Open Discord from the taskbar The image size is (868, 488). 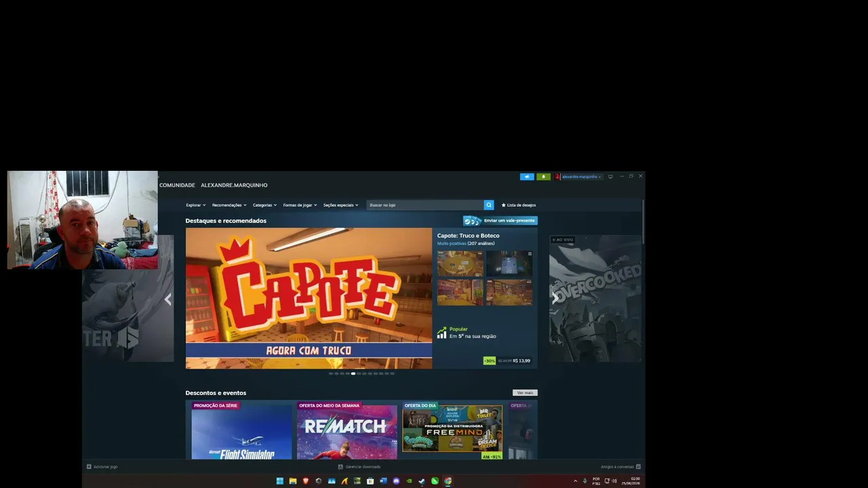coord(396,481)
